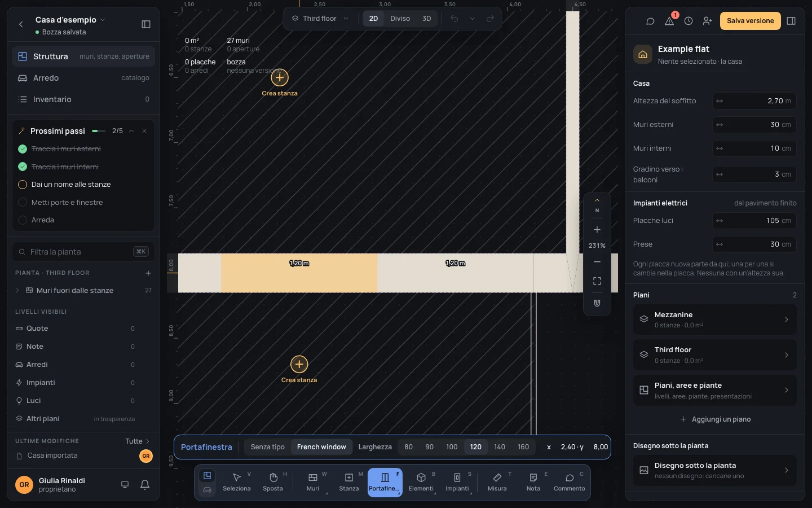812x508 pixels.
Task: Collapse the Prossimi passi panel
Action: (x=131, y=131)
